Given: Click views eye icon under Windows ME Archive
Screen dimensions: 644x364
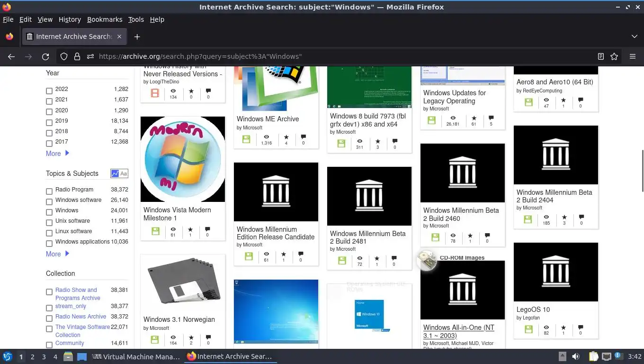Looking at the screenshot, I should [x=267, y=137].
